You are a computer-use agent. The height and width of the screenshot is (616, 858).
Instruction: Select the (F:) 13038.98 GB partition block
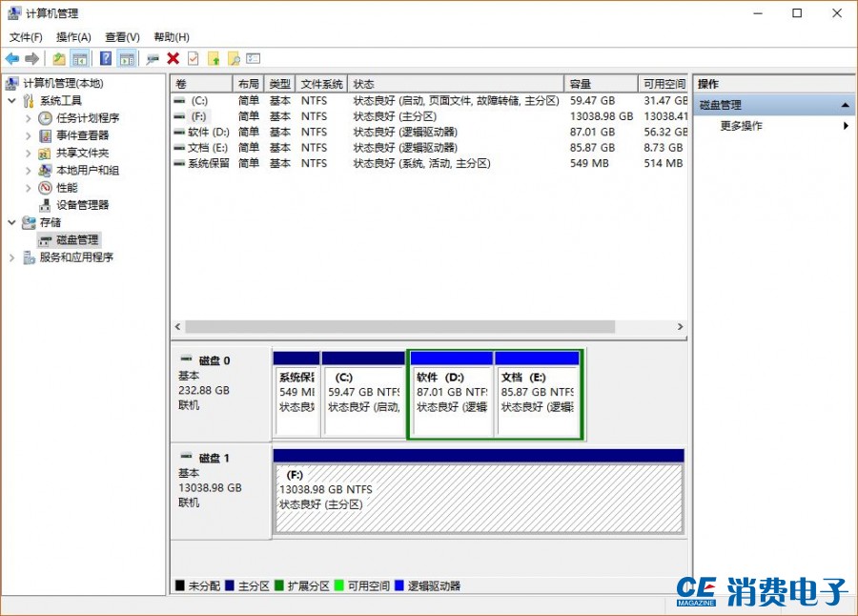(x=479, y=491)
